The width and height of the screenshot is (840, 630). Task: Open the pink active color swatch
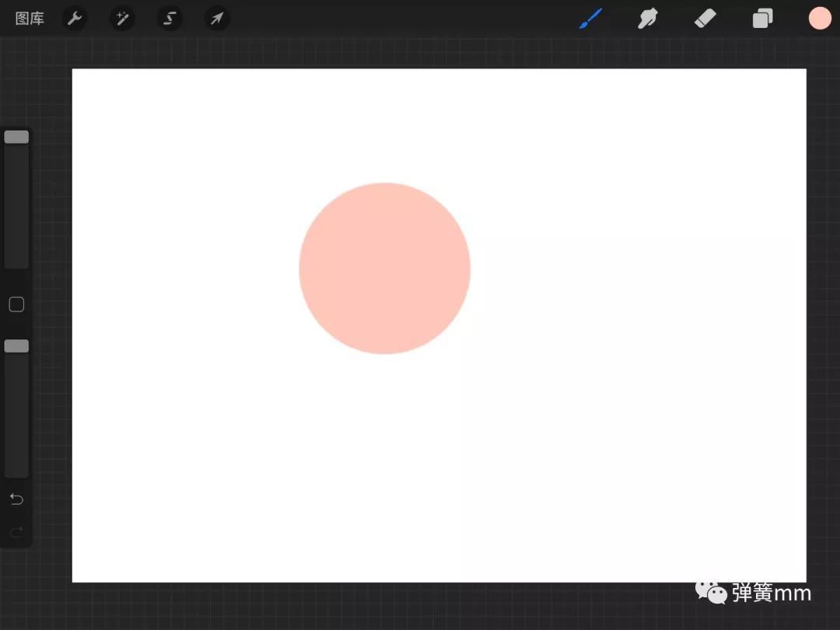point(820,19)
